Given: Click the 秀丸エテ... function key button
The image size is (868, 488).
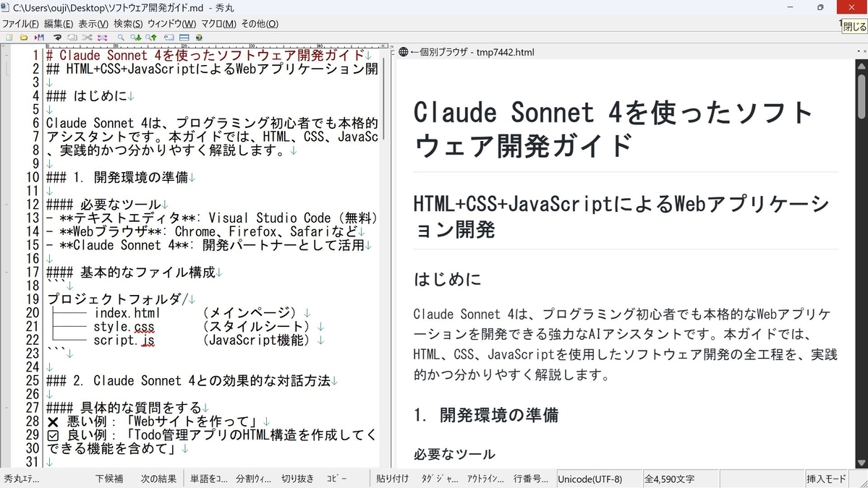Looking at the screenshot, I should [23, 479].
